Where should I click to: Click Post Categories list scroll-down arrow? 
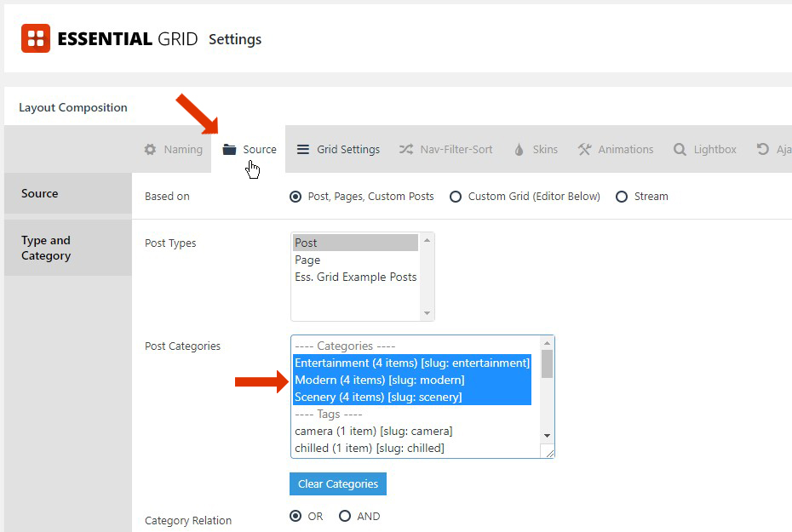click(x=547, y=436)
